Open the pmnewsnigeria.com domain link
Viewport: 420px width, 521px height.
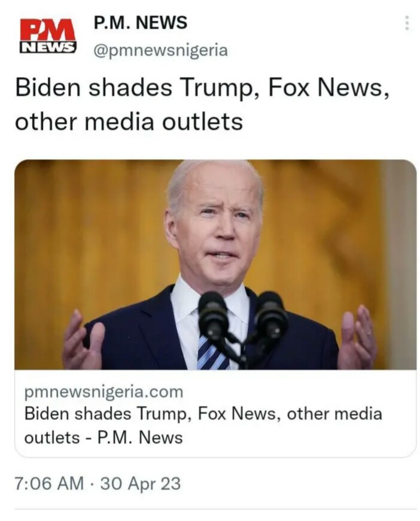104,392
